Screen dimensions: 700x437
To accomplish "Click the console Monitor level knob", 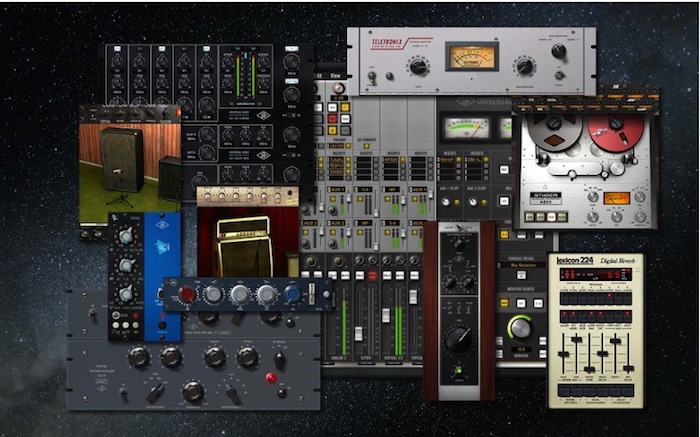I will pyautogui.click(x=521, y=328).
